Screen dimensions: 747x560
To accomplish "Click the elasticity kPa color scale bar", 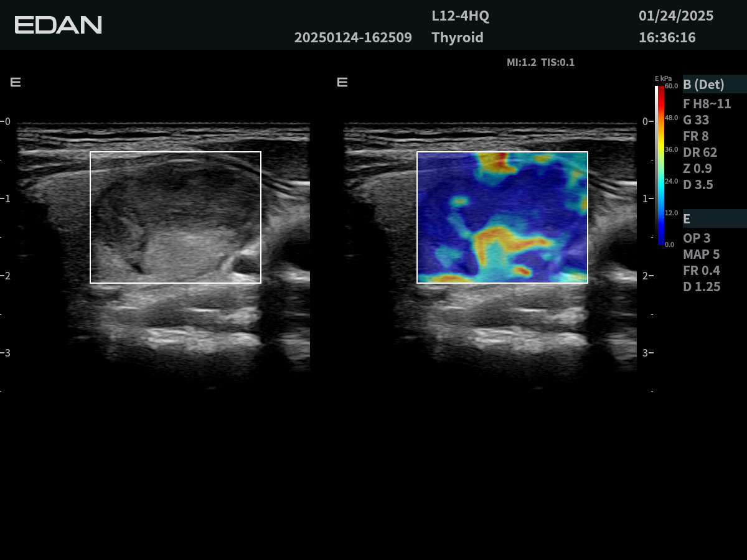I will (660, 165).
